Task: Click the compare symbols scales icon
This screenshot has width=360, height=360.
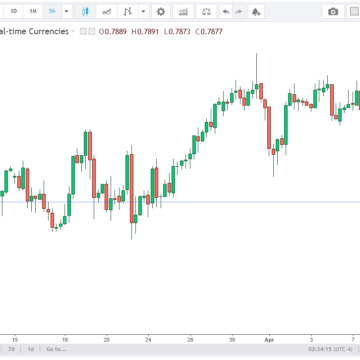Action: (206, 12)
